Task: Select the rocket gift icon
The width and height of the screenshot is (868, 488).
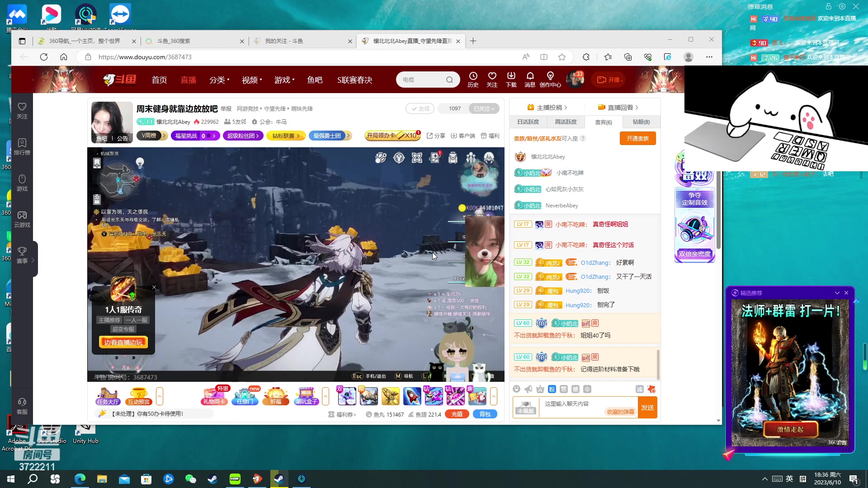Action: 412,396
